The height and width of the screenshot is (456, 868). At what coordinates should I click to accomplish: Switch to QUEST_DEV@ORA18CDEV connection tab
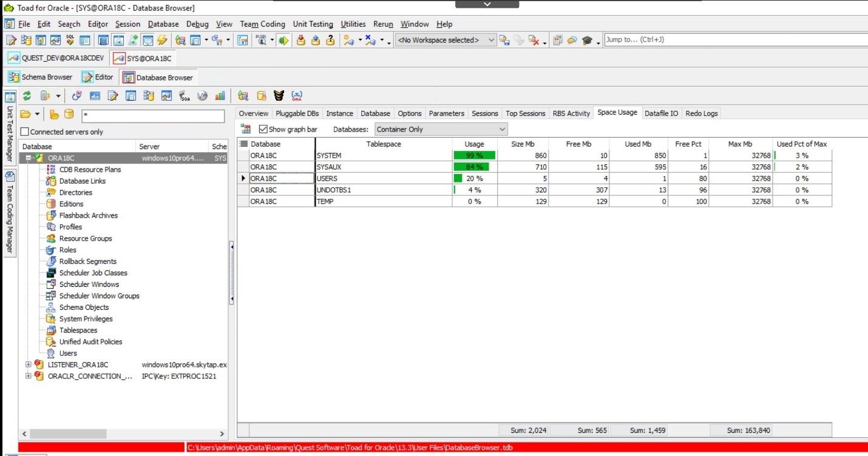56,58
